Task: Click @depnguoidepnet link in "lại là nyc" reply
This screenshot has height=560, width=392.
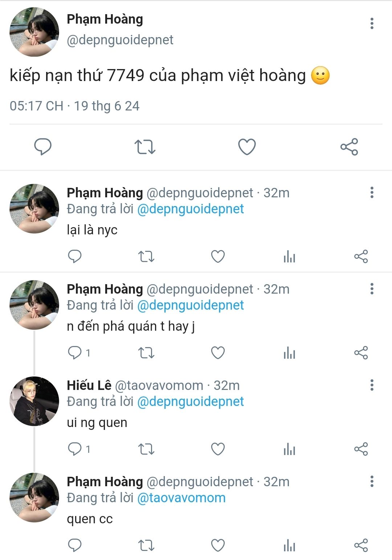Action: (191, 209)
